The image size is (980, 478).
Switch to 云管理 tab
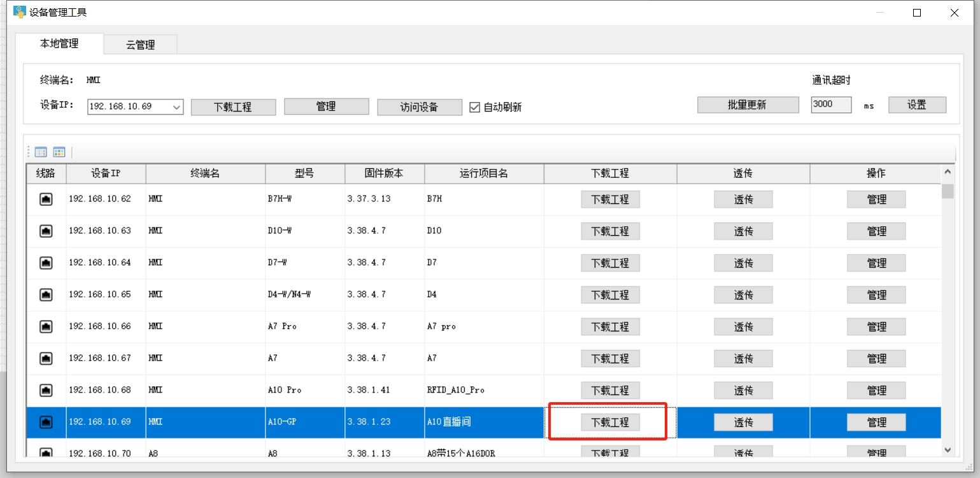[140, 45]
